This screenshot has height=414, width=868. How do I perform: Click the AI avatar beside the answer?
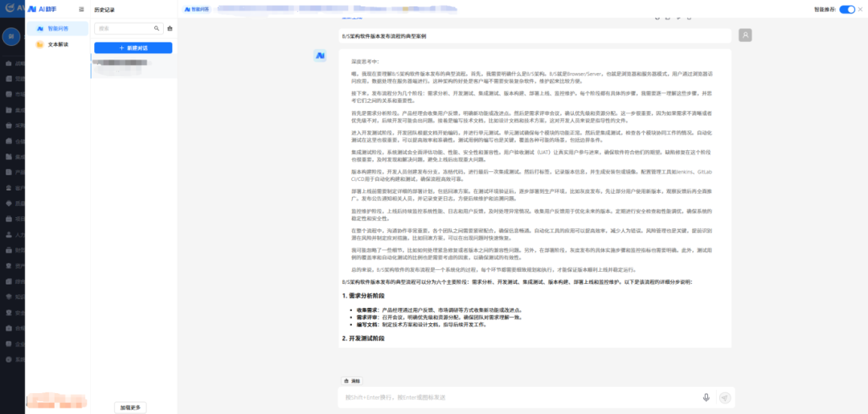pyautogui.click(x=320, y=55)
